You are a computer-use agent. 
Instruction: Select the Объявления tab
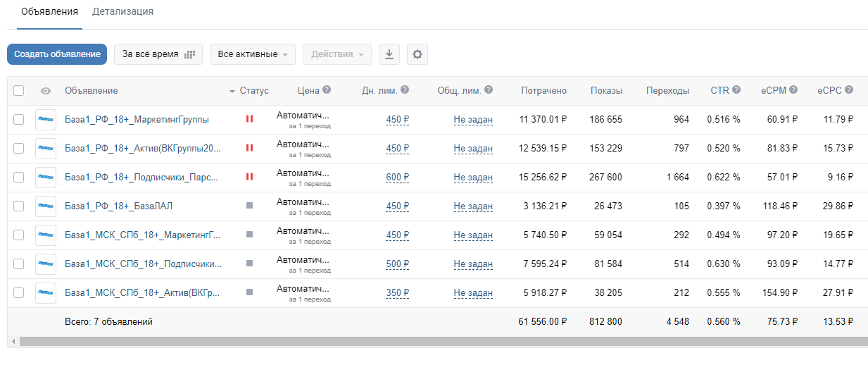[x=49, y=12]
